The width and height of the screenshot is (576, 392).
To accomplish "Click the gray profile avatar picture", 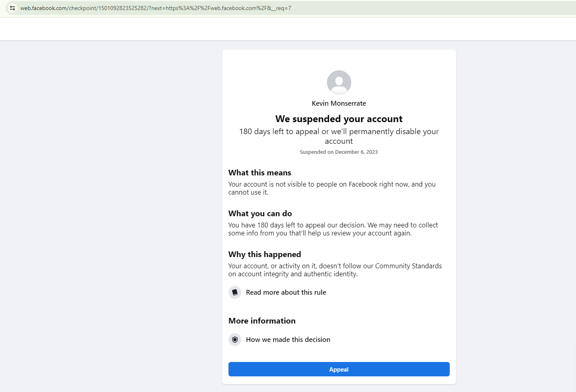I will click(x=339, y=82).
